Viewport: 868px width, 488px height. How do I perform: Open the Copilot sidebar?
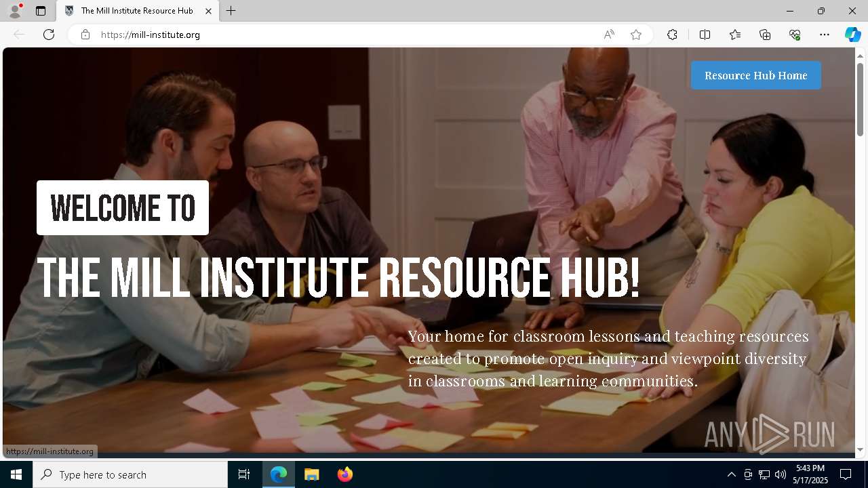pyautogui.click(x=852, y=35)
